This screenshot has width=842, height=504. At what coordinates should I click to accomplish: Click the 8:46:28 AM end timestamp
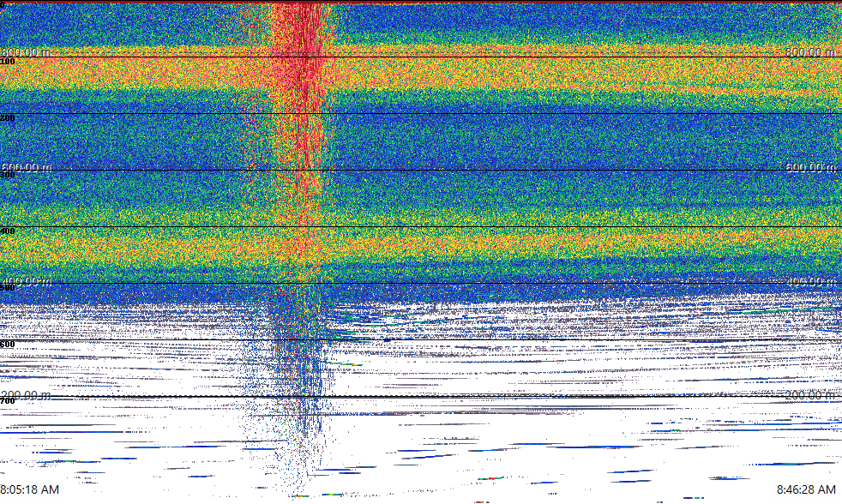point(806,489)
